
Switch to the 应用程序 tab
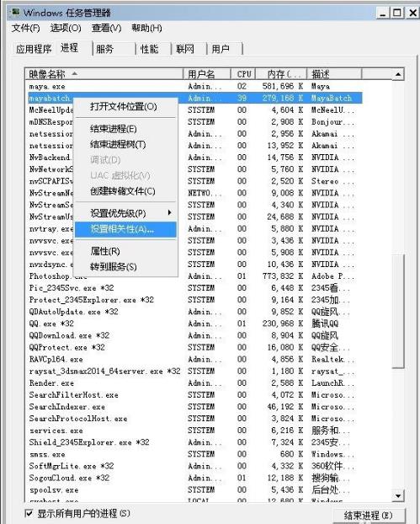(x=34, y=49)
